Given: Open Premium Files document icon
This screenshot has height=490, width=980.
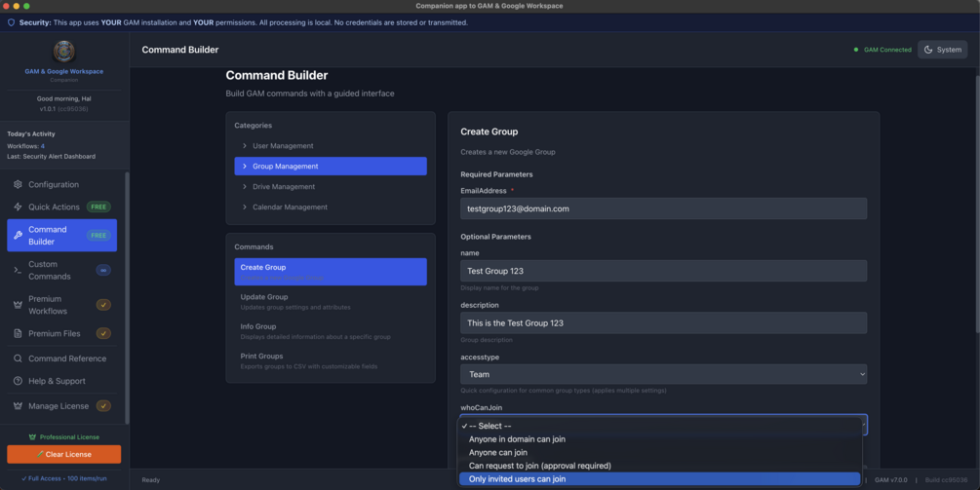Looking at the screenshot, I should pyautogui.click(x=18, y=333).
